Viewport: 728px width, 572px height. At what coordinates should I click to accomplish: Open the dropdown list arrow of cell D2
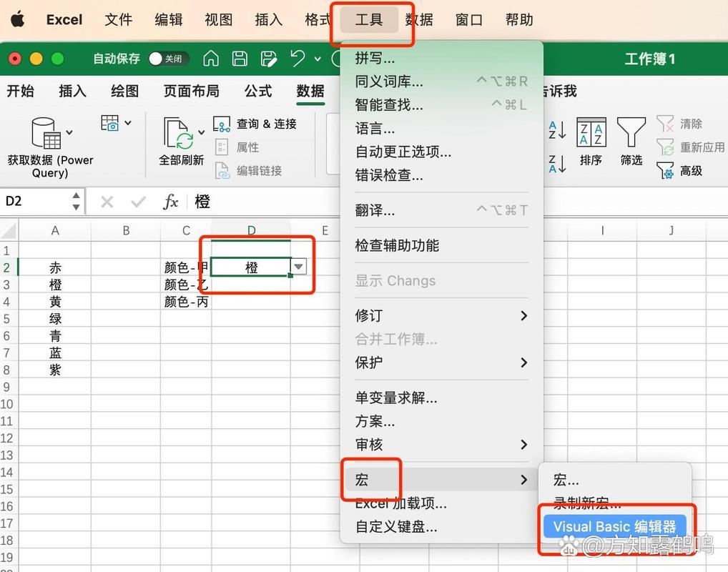(298, 267)
